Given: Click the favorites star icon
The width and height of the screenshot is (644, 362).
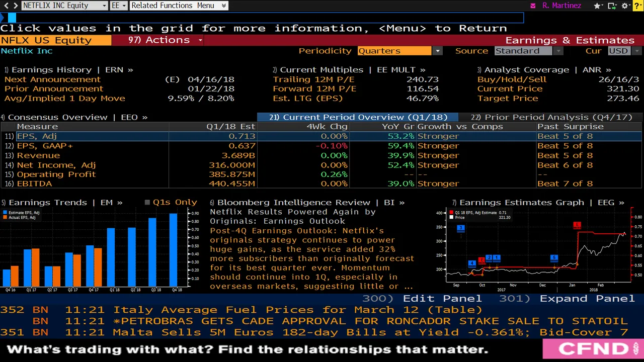Looking at the screenshot, I should [x=597, y=6].
